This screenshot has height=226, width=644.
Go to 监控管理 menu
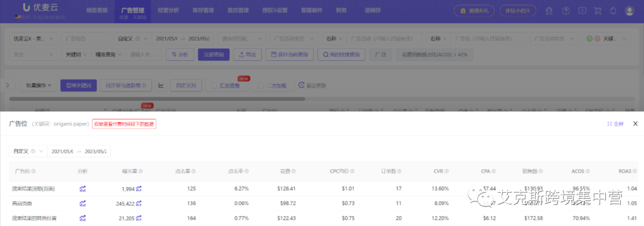click(238, 10)
